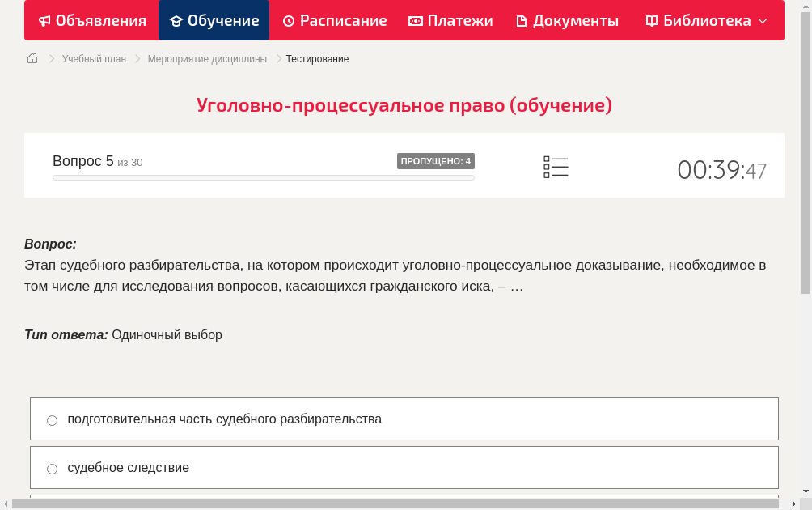Click the clock icon beside Расписание
Screen dimensions: 812x510
coord(287,20)
